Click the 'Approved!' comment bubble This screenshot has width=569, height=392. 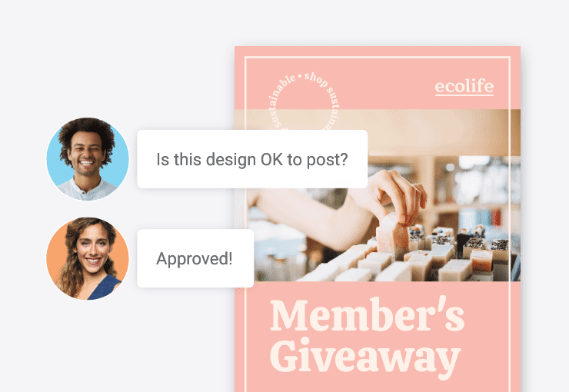(x=195, y=258)
